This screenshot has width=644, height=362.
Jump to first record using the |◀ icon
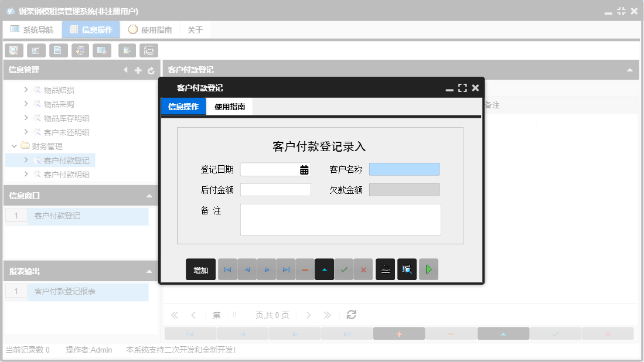(227, 269)
